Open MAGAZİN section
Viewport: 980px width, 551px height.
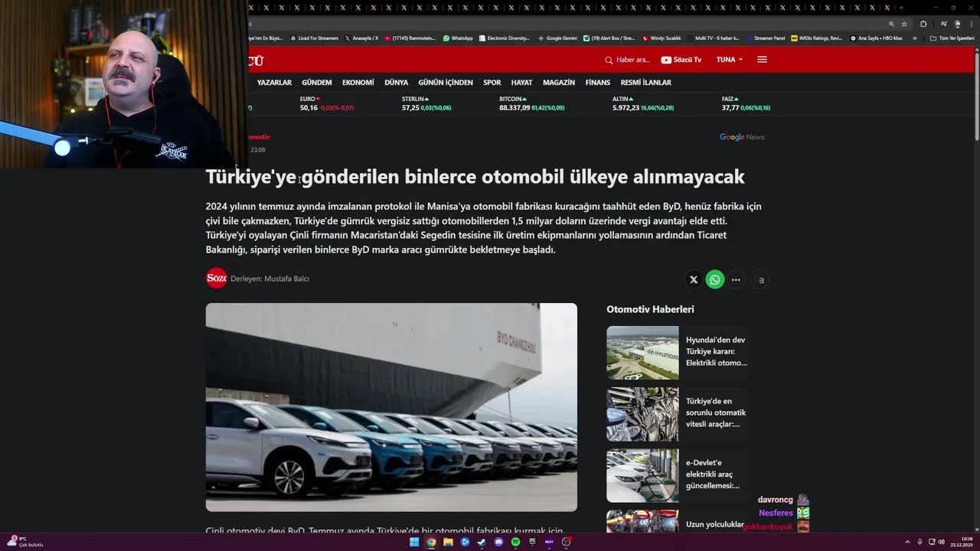[559, 83]
